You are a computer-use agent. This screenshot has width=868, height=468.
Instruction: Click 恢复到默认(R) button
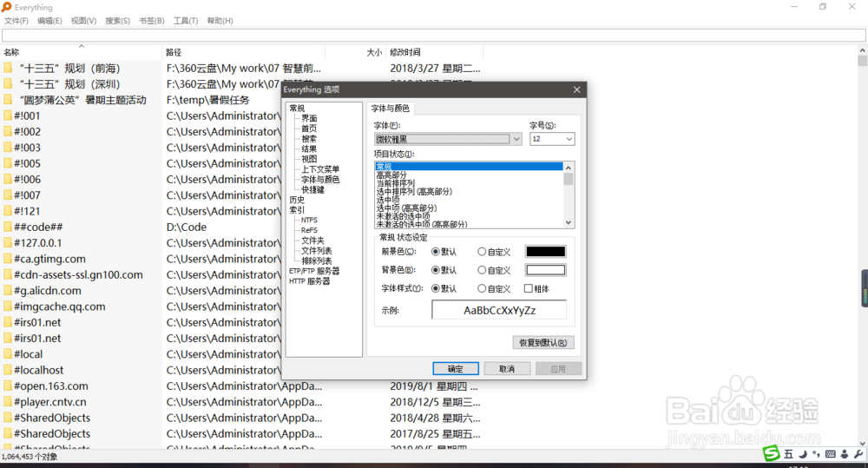[x=543, y=343]
